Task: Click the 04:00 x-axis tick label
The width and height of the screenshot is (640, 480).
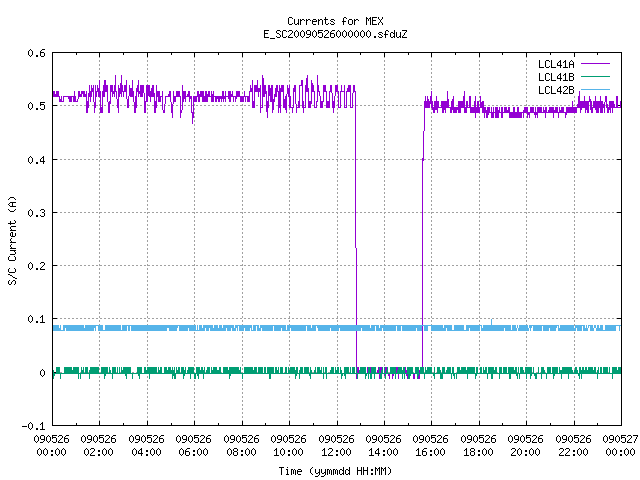Action: point(146,452)
